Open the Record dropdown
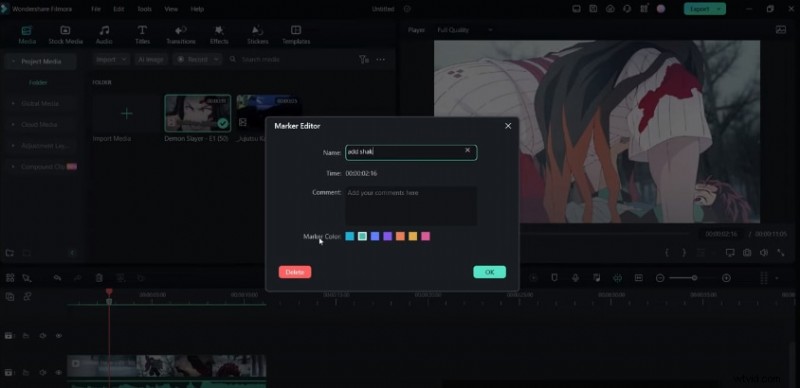 pos(197,60)
